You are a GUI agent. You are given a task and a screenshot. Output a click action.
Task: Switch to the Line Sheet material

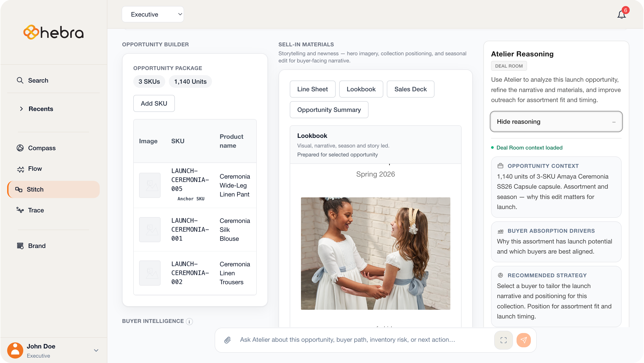(313, 89)
